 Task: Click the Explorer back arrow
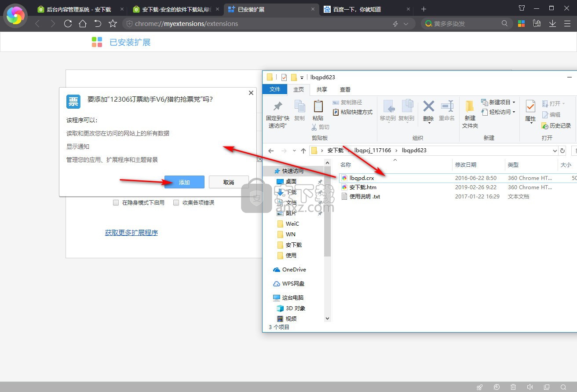[x=271, y=150]
